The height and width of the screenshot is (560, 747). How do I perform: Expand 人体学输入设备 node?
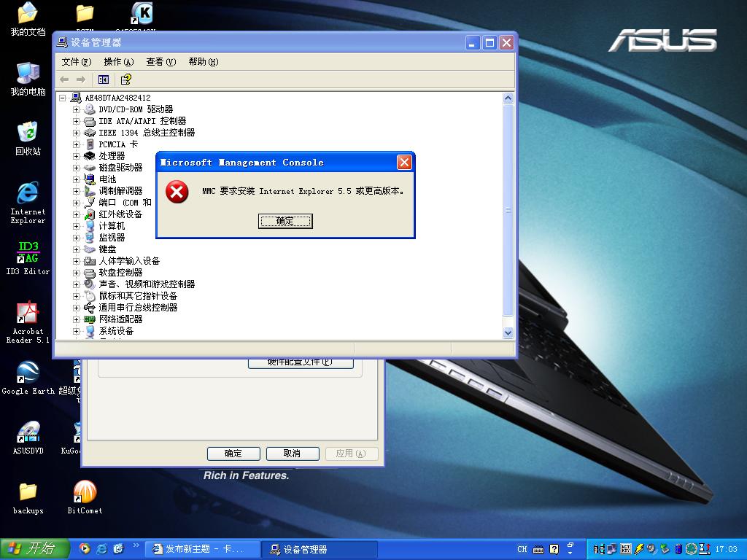tap(76, 261)
